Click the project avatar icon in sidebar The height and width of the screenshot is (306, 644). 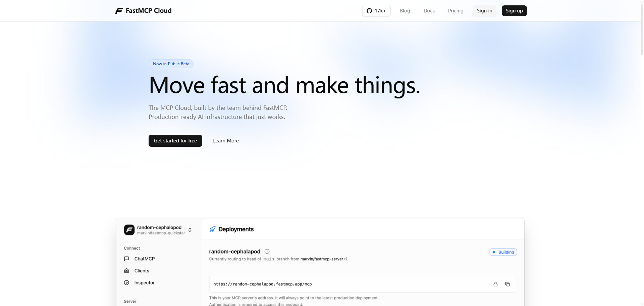[x=129, y=230]
